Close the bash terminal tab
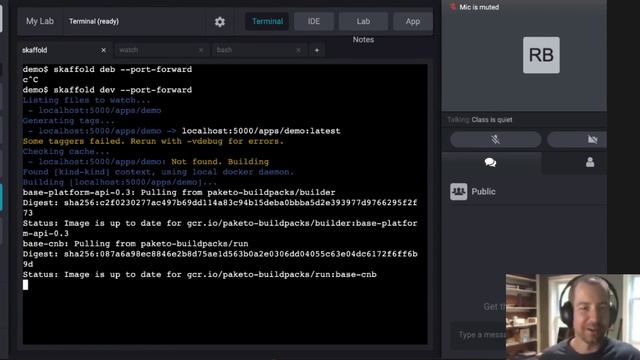This screenshot has height=360, width=640. click(298, 50)
